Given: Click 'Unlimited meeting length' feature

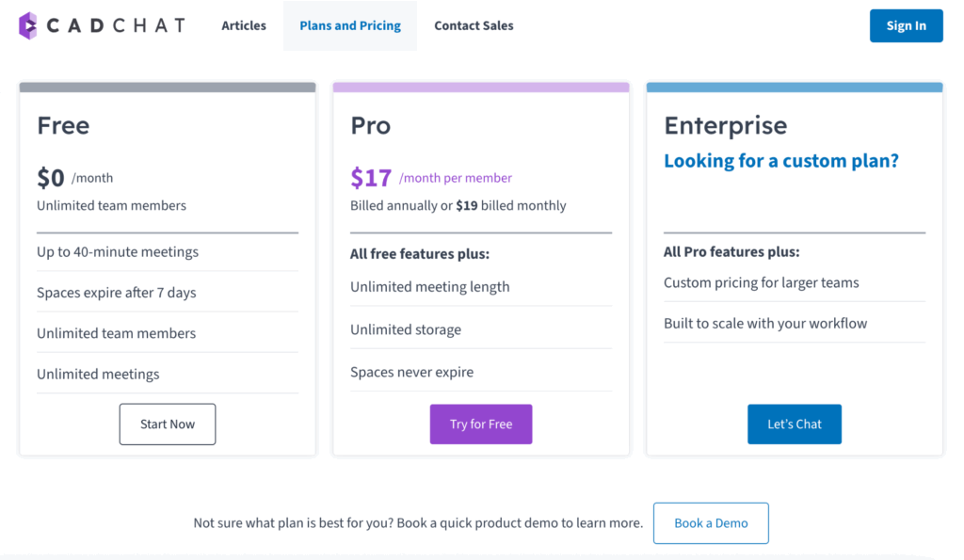Looking at the screenshot, I should pyautogui.click(x=429, y=287).
